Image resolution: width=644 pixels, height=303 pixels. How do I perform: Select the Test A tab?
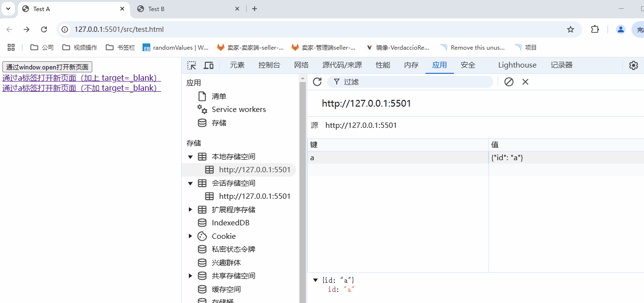point(74,9)
